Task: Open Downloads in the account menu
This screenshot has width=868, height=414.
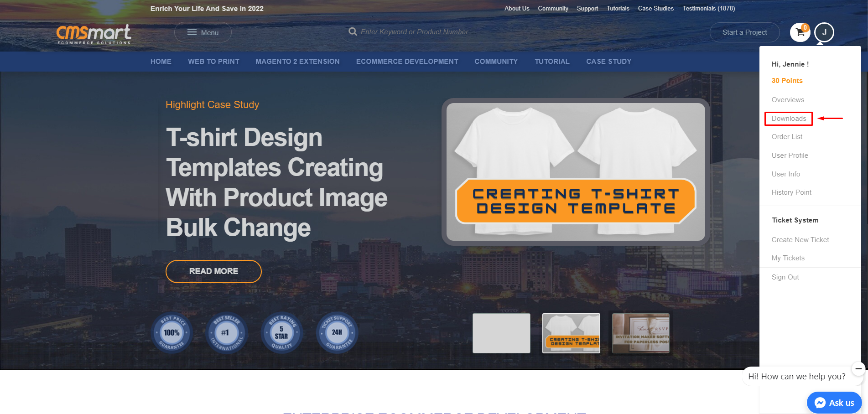Action: pos(789,119)
